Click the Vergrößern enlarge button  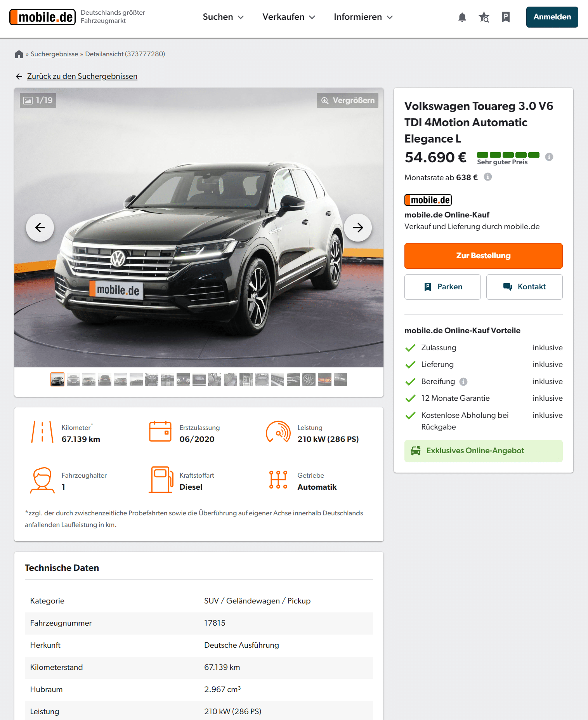coord(347,101)
